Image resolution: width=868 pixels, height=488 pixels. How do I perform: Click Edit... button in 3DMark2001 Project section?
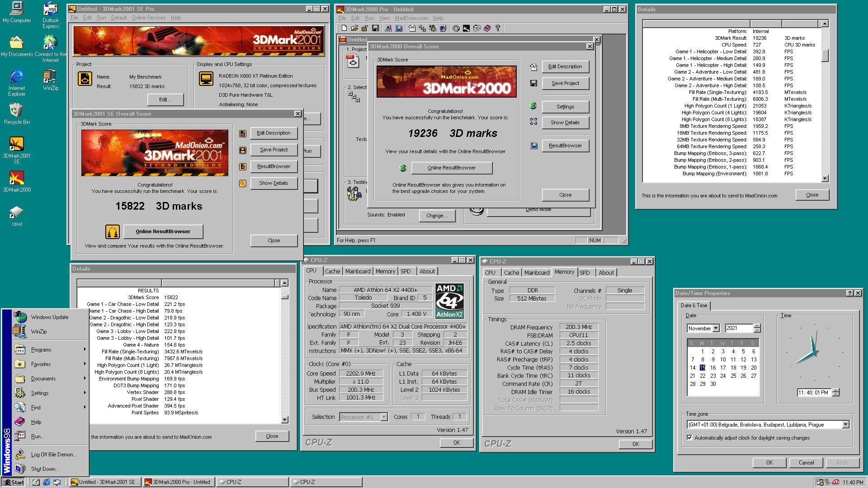tap(165, 99)
